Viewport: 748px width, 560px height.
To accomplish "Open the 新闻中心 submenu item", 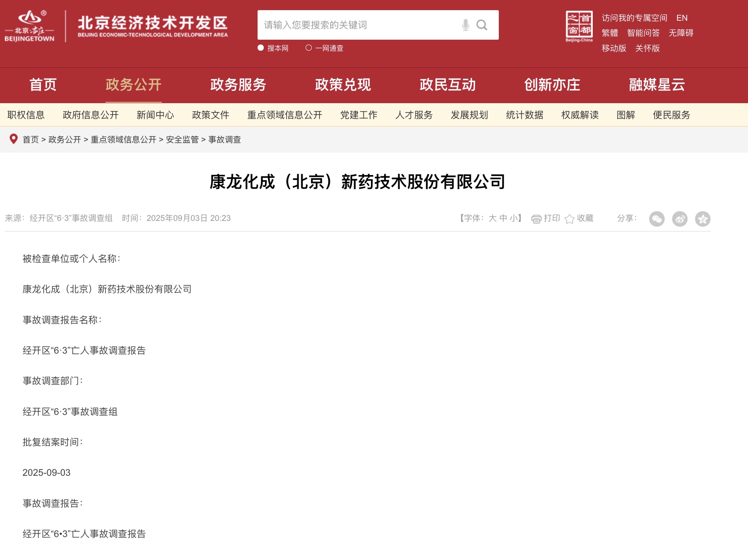I will coord(155,115).
